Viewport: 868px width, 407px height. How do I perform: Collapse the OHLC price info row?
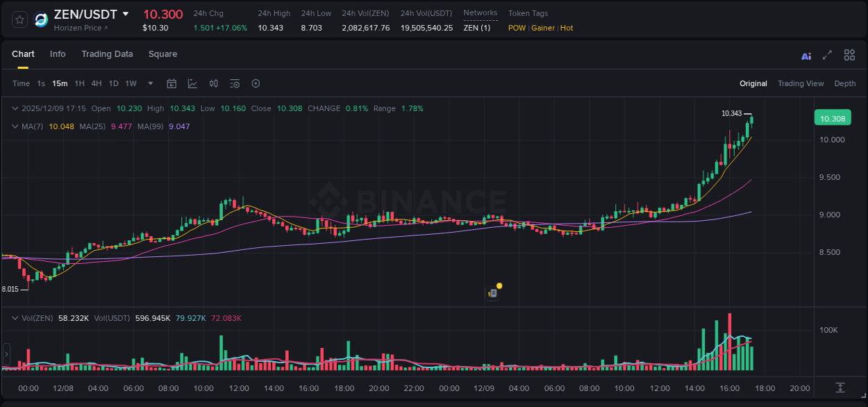pyautogui.click(x=15, y=108)
